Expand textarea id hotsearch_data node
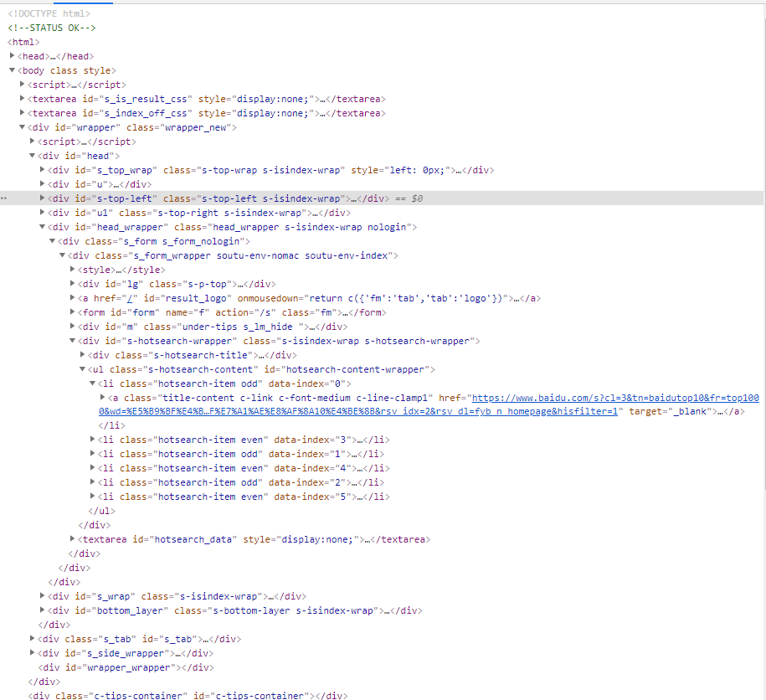This screenshot has width=766, height=700. pyautogui.click(x=72, y=538)
